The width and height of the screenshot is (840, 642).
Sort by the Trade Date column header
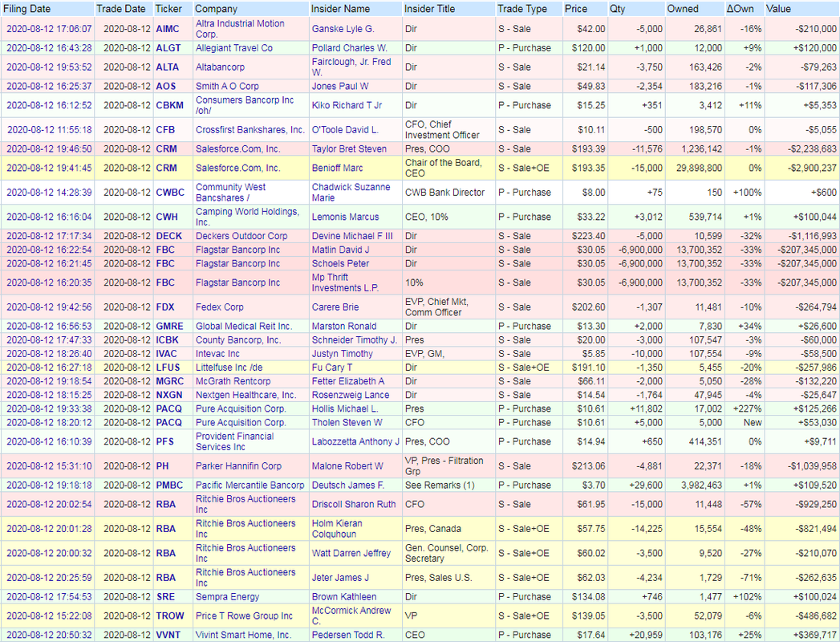121,9
